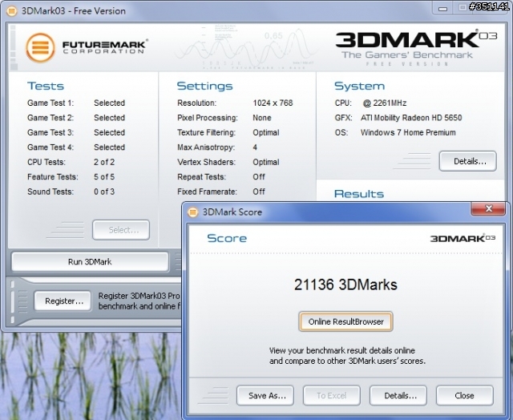513x420 pixels.
Task: Click Feature Tests 5 of 5 value
Action: [104, 177]
